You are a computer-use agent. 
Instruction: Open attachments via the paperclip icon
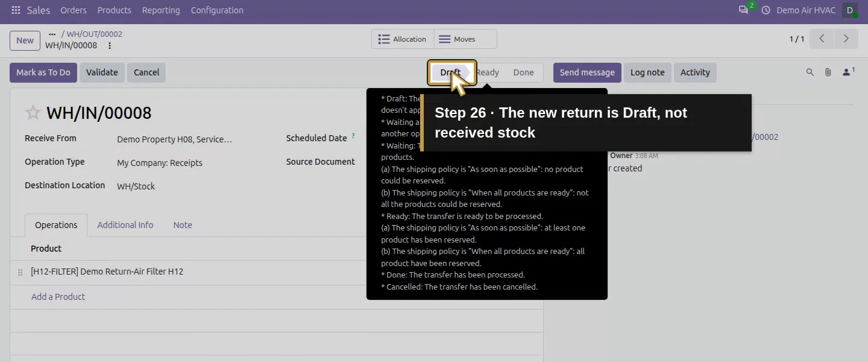828,72
